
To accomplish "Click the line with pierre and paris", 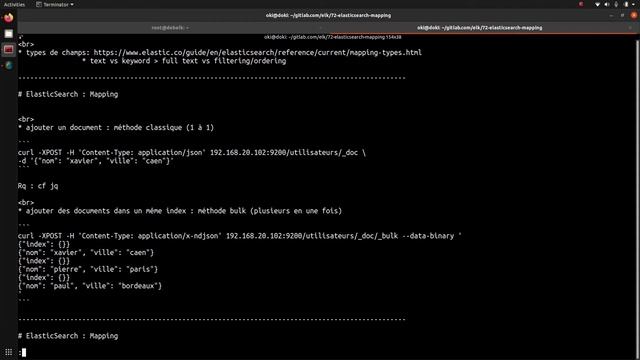I will 88,269.
